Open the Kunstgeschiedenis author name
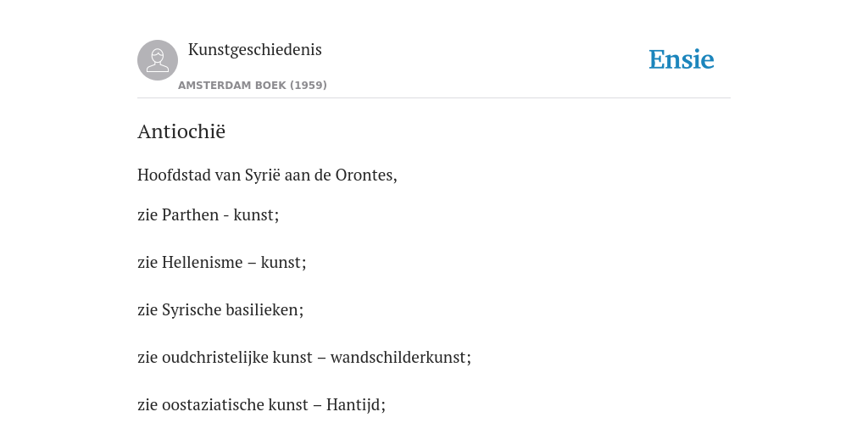 254,50
